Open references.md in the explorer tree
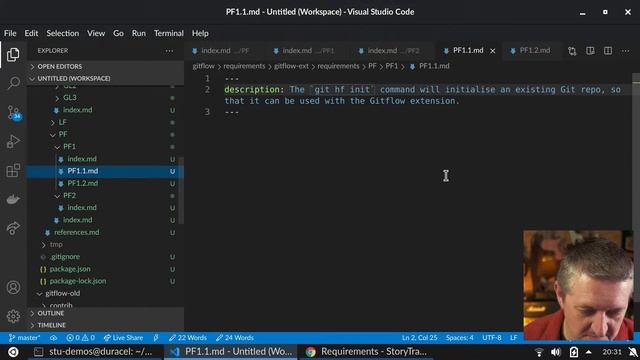 [76, 232]
